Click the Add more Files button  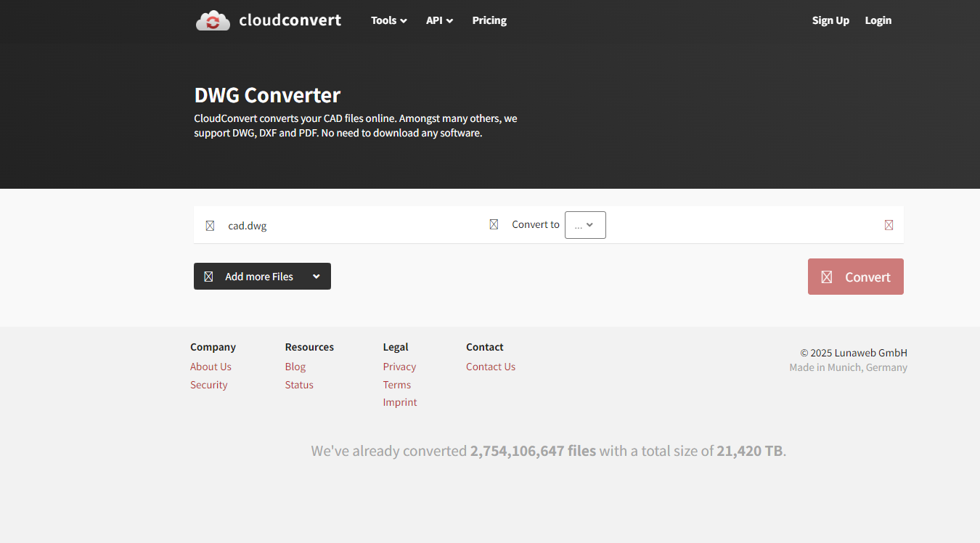click(250, 277)
